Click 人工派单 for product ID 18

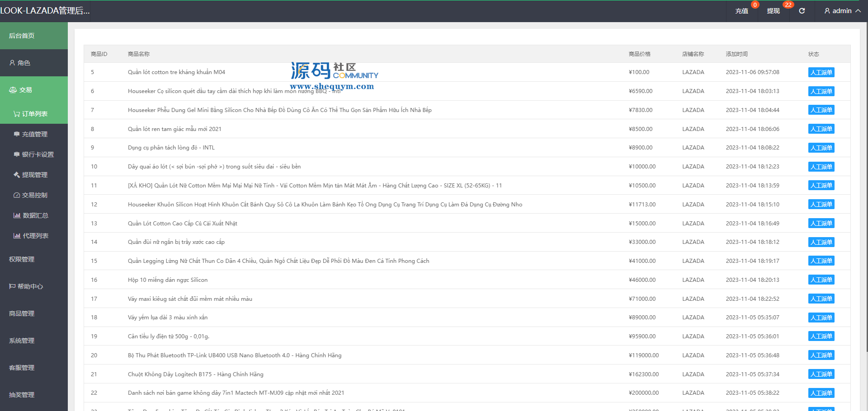coord(821,318)
